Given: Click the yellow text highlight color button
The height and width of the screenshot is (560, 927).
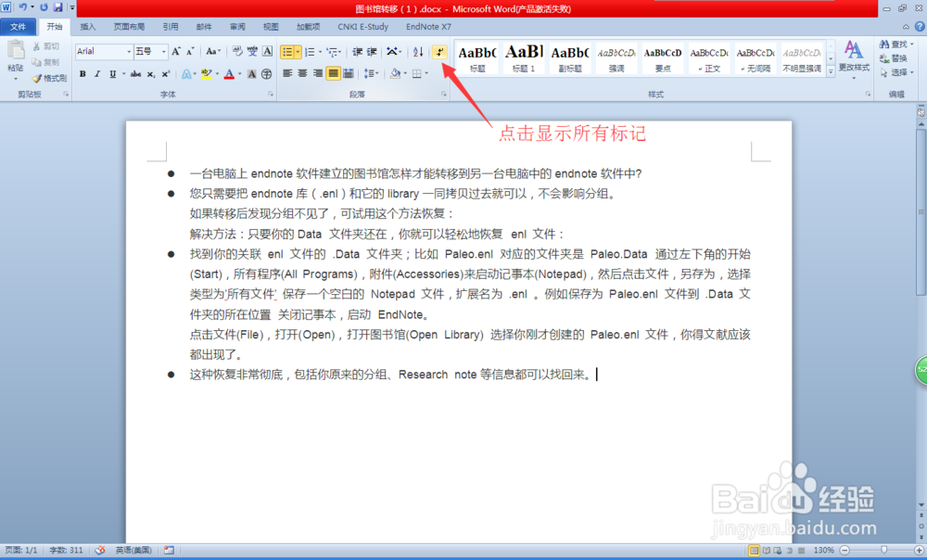Looking at the screenshot, I should click(207, 74).
